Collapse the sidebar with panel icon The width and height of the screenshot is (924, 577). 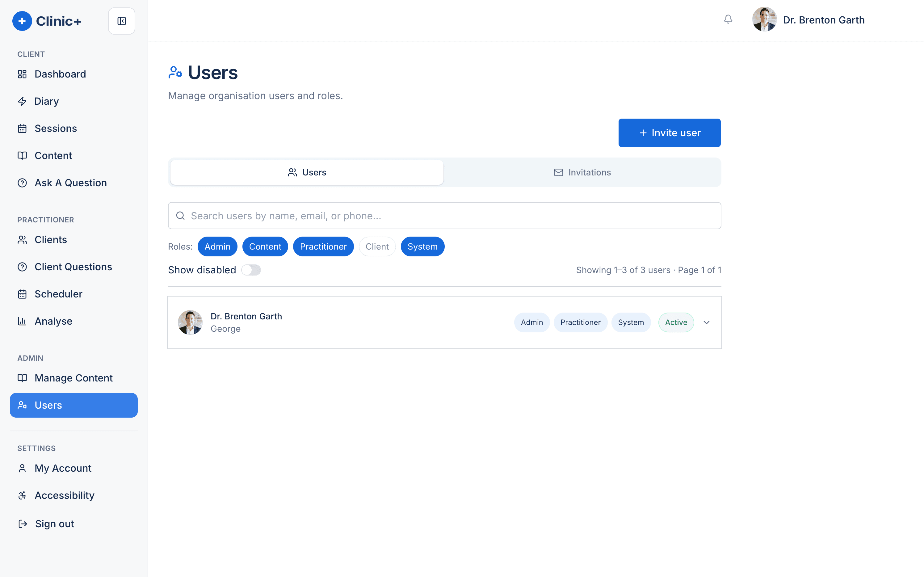click(122, 21)
